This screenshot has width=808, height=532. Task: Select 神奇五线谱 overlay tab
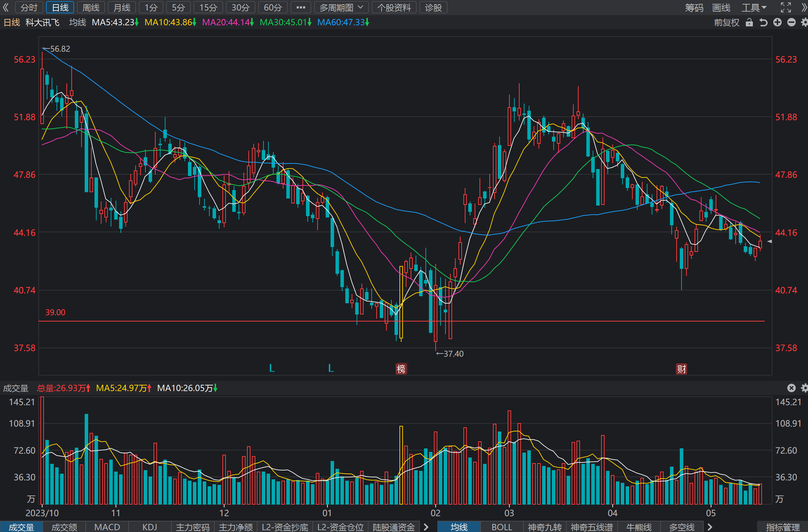point(592,527)
